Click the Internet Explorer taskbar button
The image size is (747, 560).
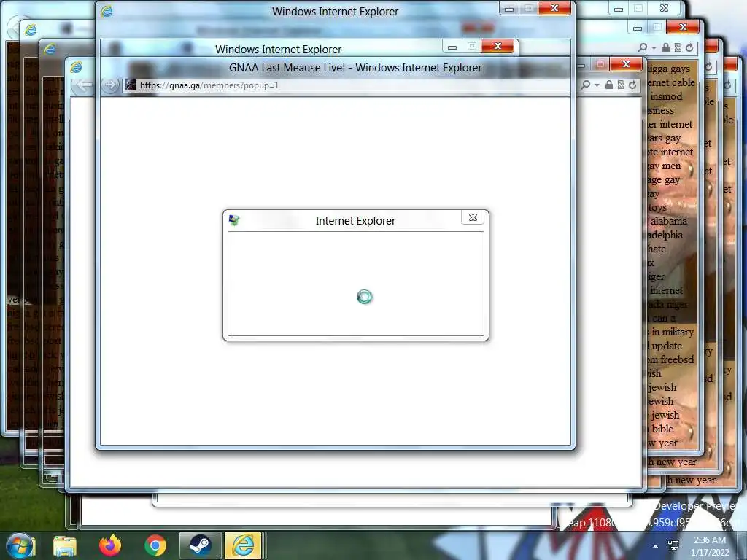click(x=243, y=545)
